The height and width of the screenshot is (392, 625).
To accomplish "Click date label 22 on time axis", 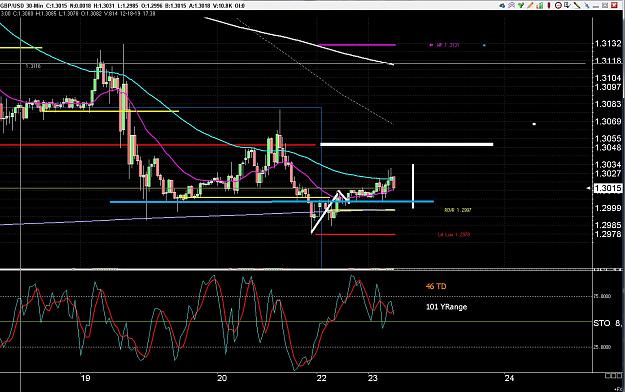I will [321, 378].
